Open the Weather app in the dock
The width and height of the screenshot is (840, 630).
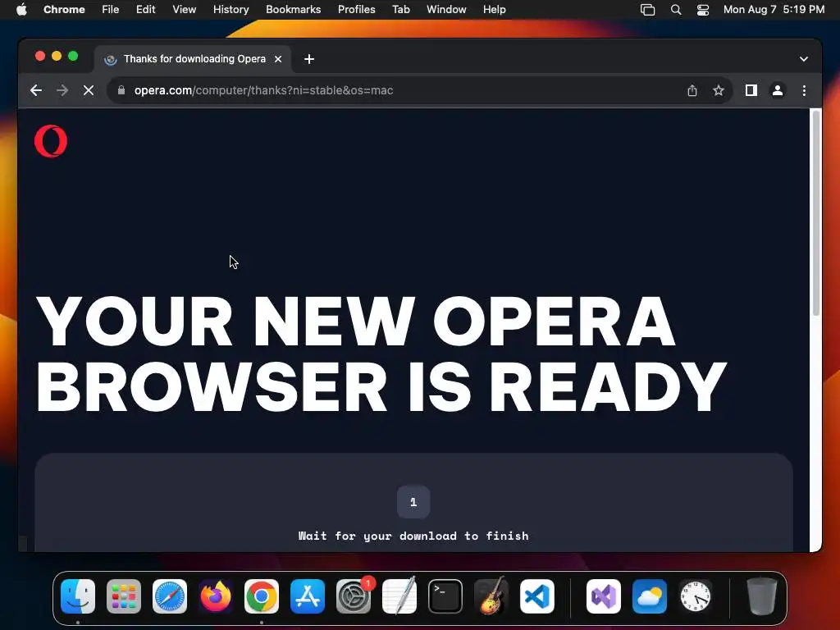pyautogui.click(x=650, y=596)
